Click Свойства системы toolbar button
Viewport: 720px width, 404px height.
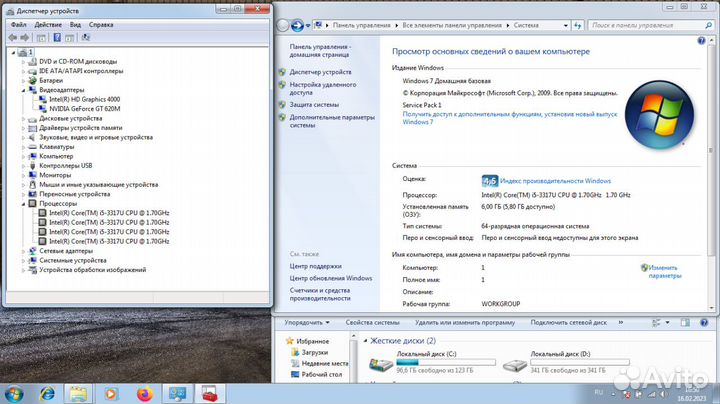(372, 323)
